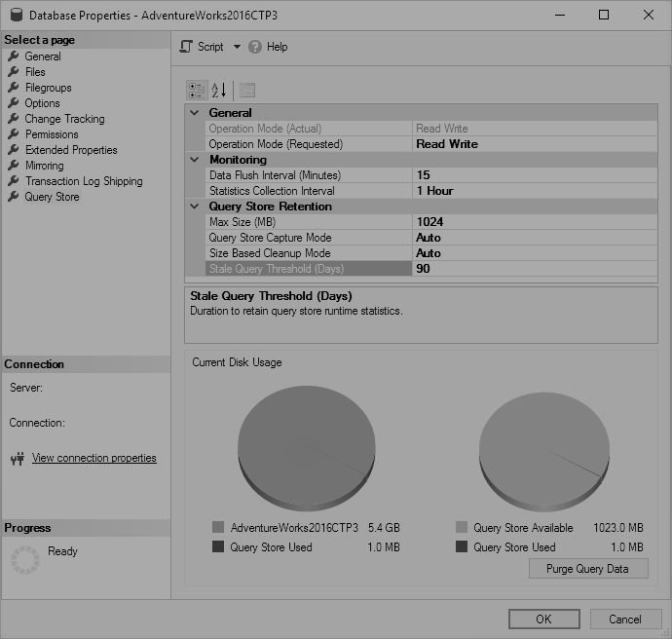Click Query Store Available legend color swatch
672x639 pixels.
(x=462, y=527)
